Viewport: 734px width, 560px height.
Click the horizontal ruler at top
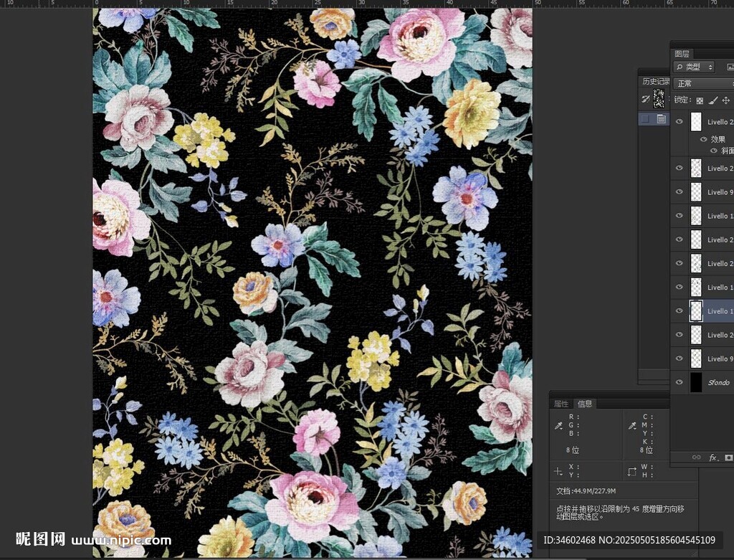367,4
